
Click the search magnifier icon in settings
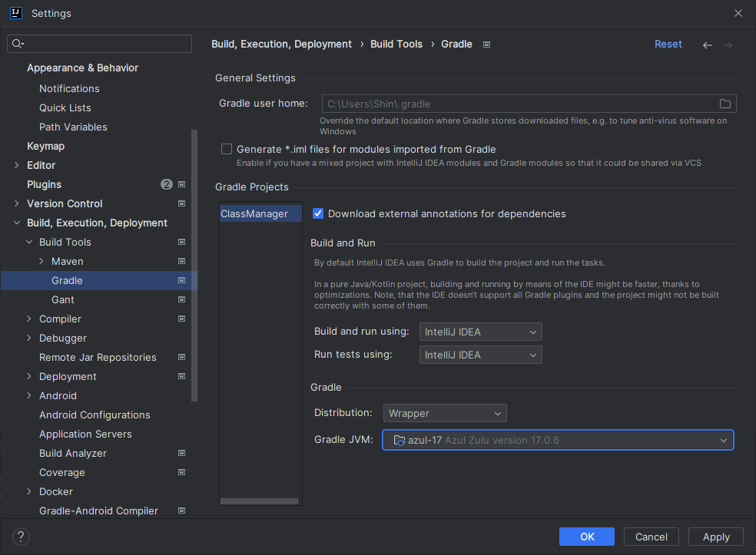(x=18, y=44)
